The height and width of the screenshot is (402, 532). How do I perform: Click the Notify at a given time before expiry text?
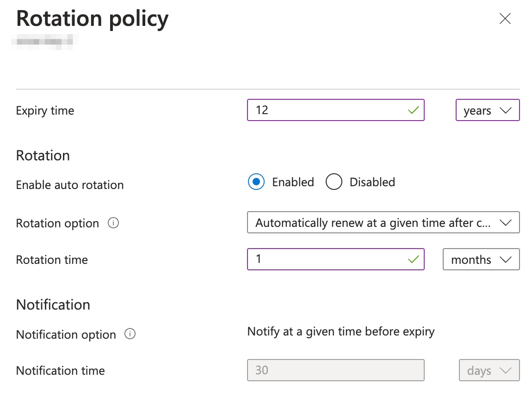341,331
